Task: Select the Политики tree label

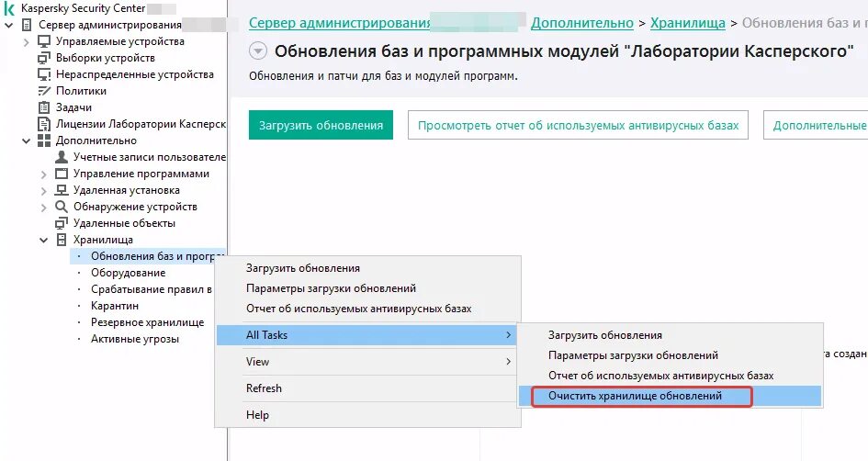Action: 81,91
